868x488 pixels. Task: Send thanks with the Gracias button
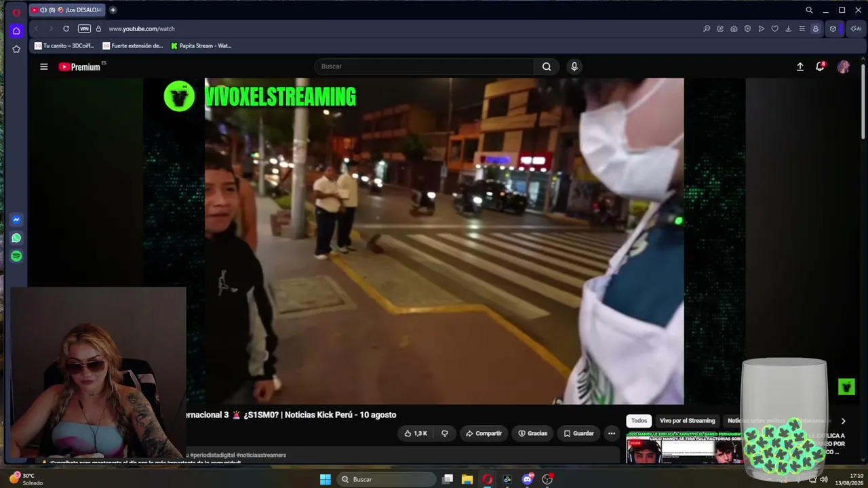point(533,433)
